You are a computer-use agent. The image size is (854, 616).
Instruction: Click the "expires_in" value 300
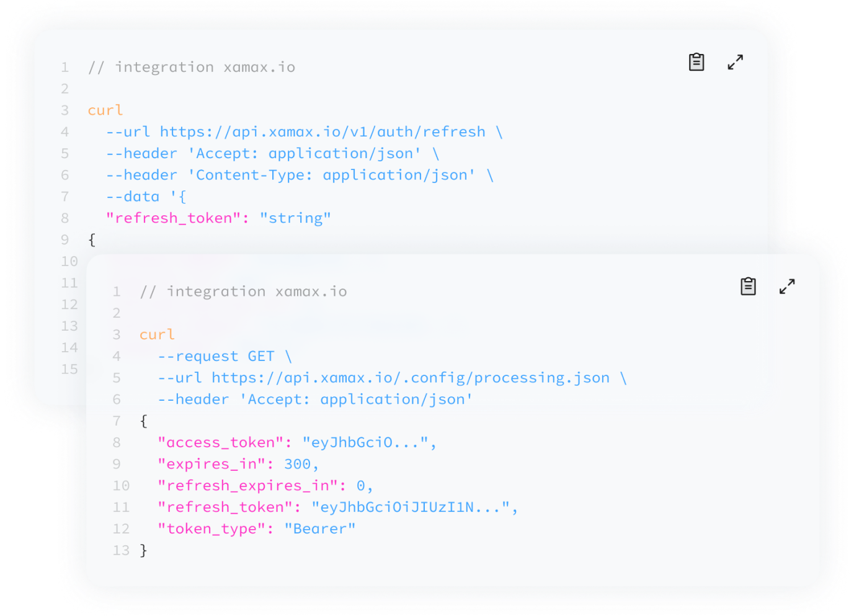pos(297,464)
